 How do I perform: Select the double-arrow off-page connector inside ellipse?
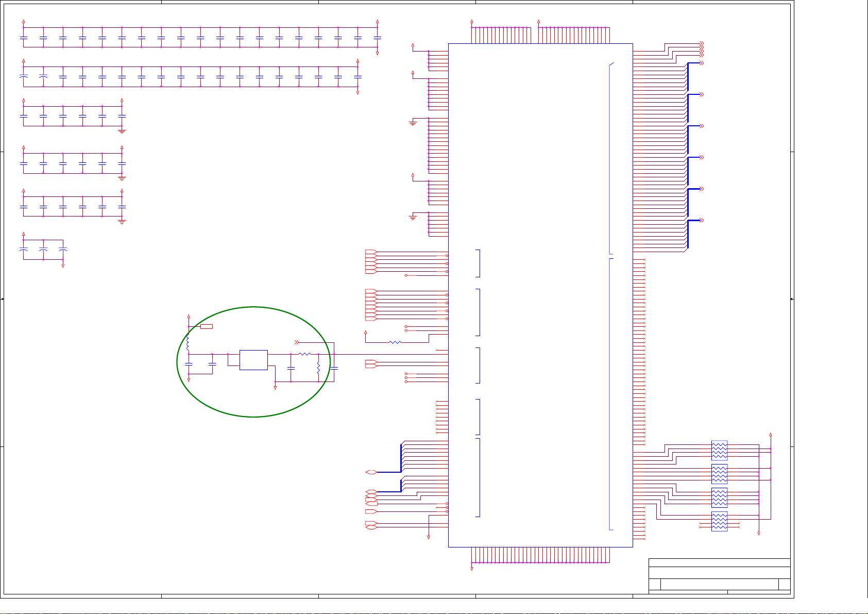296,342
